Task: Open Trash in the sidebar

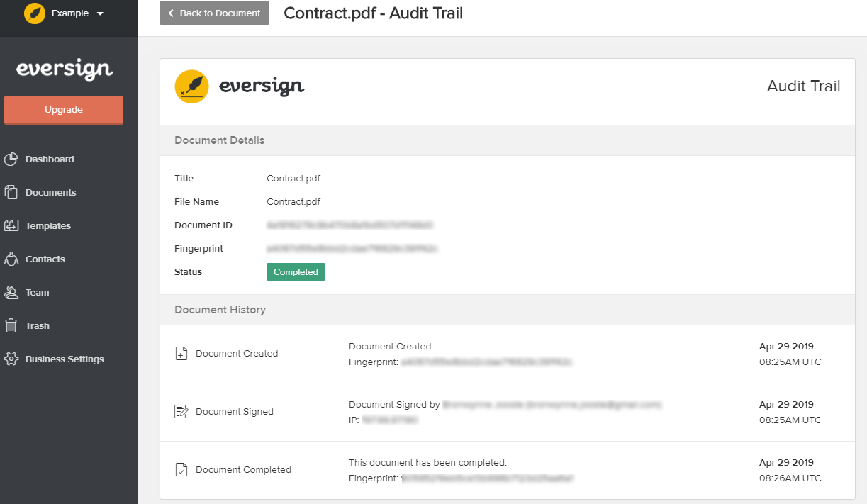Action: point(38,326)
